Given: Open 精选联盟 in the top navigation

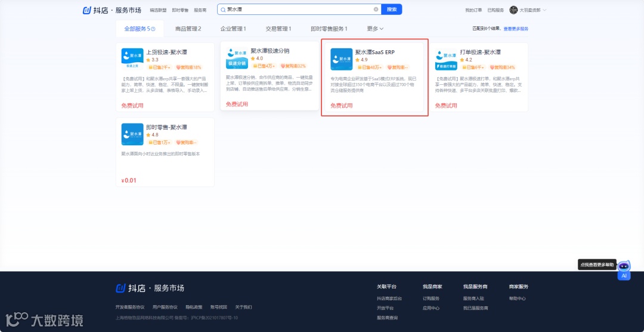Looking at the screenshot, I should click(158, 10).
